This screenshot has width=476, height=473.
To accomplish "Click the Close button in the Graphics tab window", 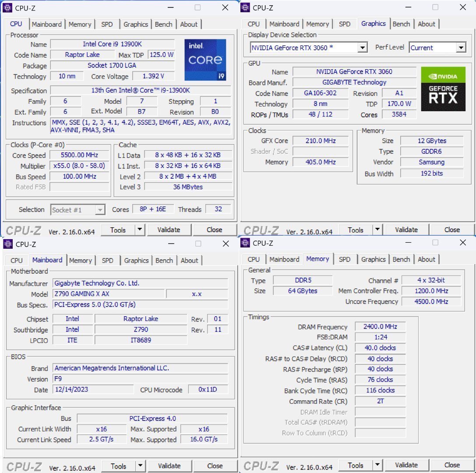I will (x=452, y=229).
